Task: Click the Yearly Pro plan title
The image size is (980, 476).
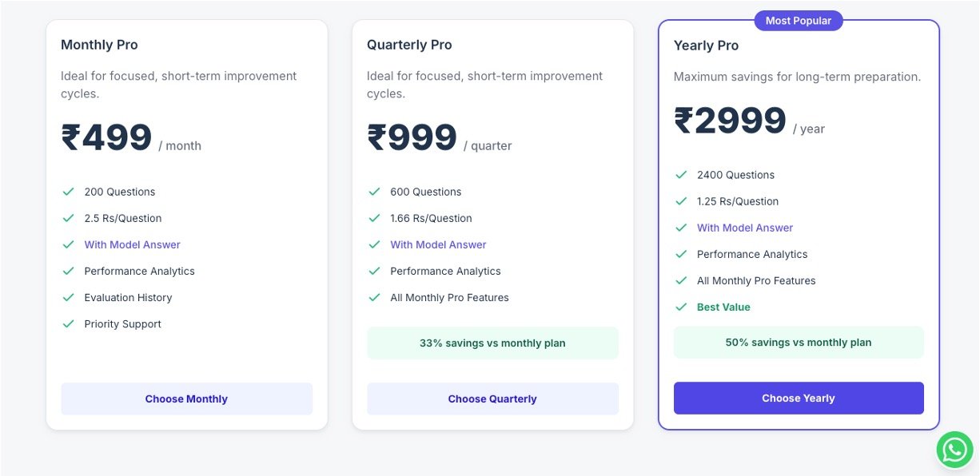Action: pos(706,46)
